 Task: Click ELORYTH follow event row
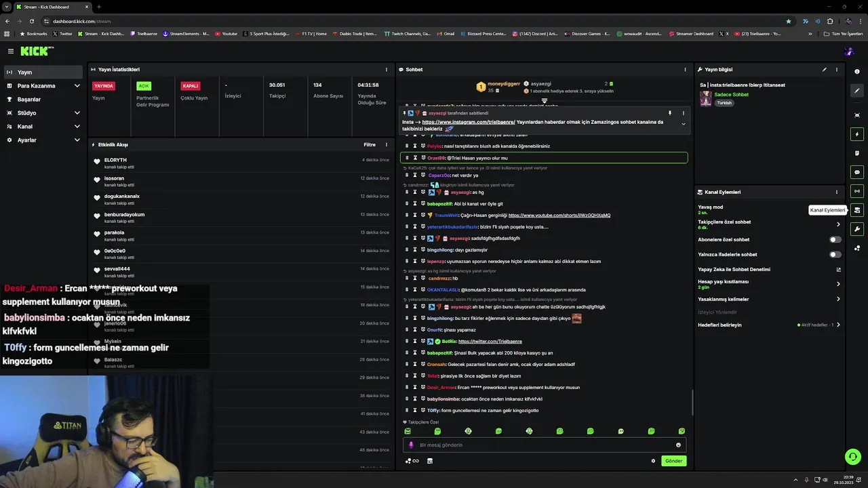241,163
